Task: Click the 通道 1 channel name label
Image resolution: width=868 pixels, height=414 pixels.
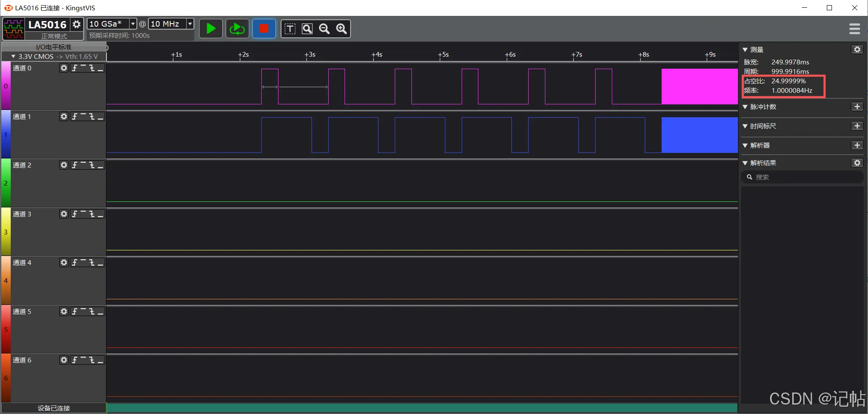Action: [x=22, y=116]
